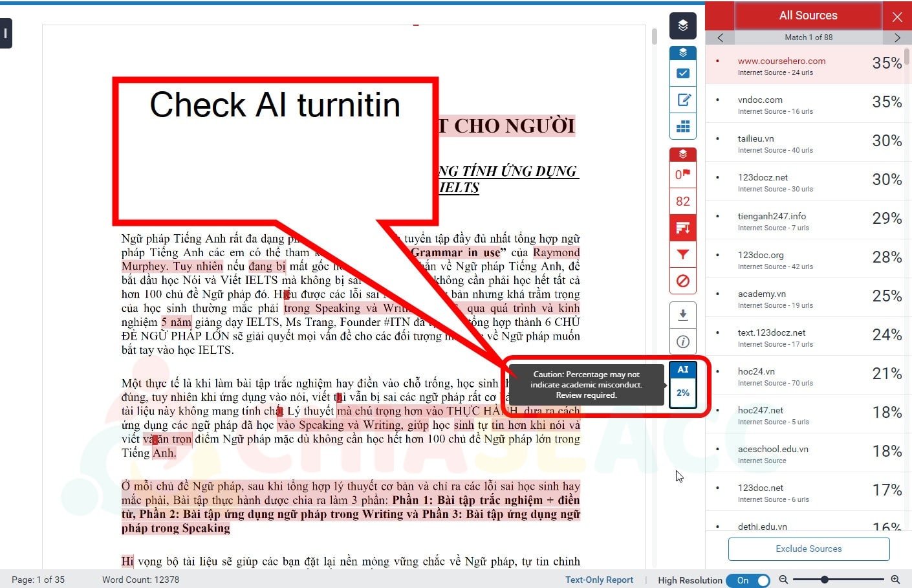Open feedback summary pencil-edit icon

(x=683, y=100)
